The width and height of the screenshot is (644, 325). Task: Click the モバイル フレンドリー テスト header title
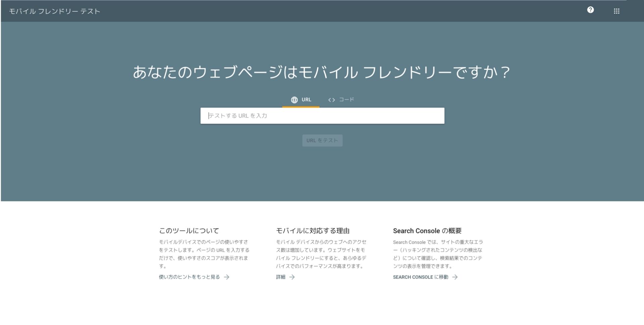click(x=55, y=11)
